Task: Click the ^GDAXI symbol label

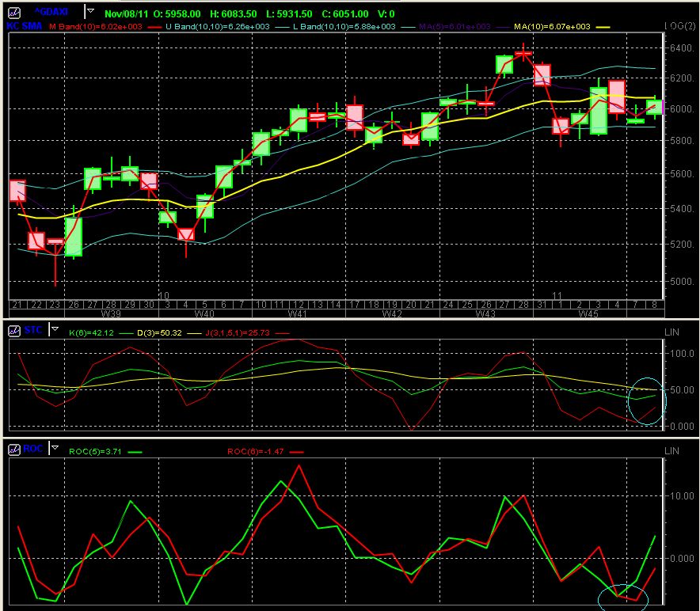Action: (51, 12)
